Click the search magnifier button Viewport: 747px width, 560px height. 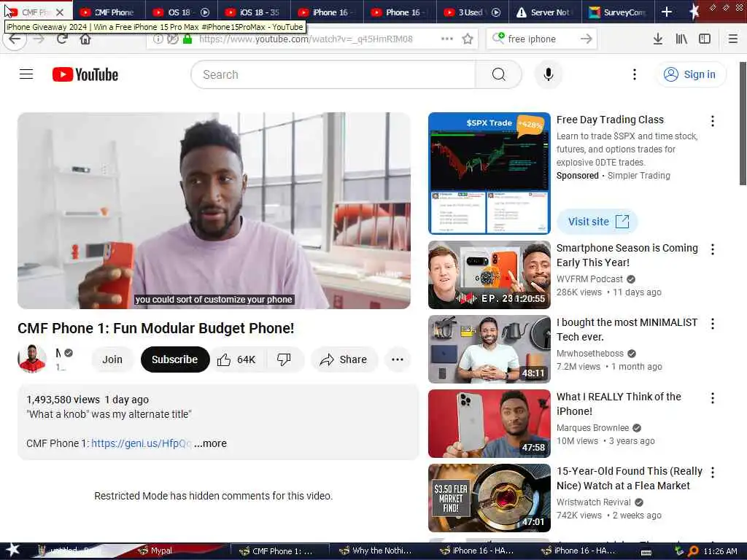click(x=498, y=74)
